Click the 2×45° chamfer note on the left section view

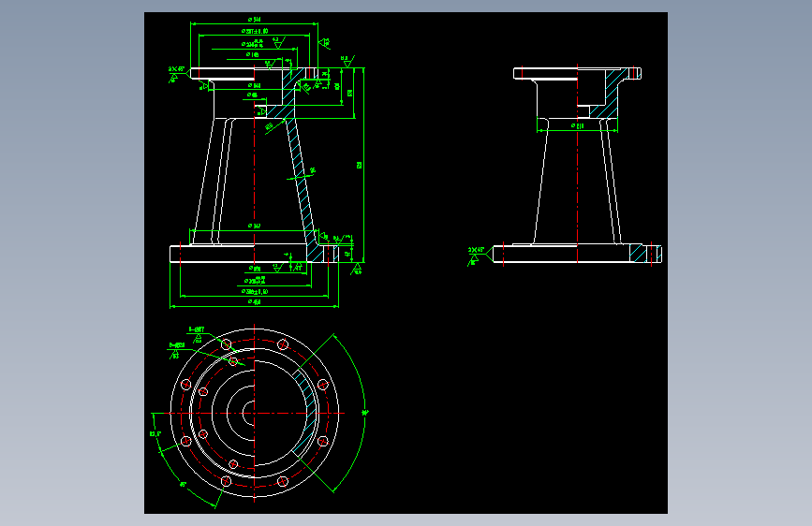click(x=177, y=69)
